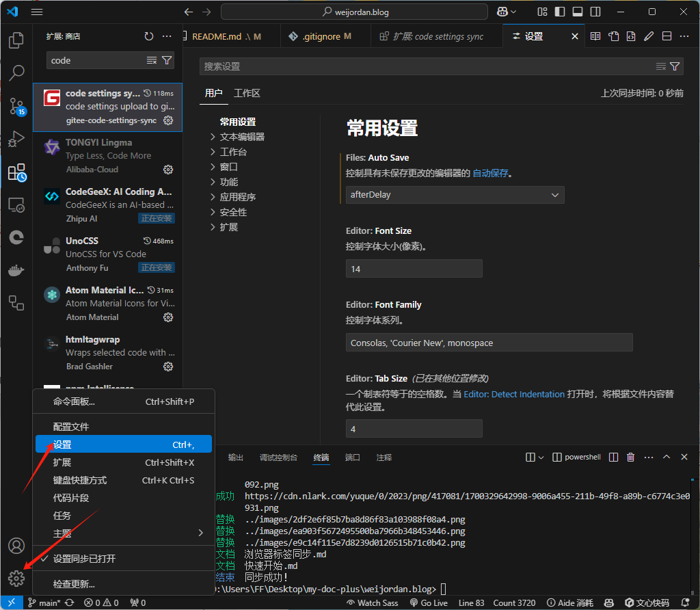This screenshot has height=610, width=700.
Task: Open Source Control view with 15 badge
Action: click(x=16, y=106)
